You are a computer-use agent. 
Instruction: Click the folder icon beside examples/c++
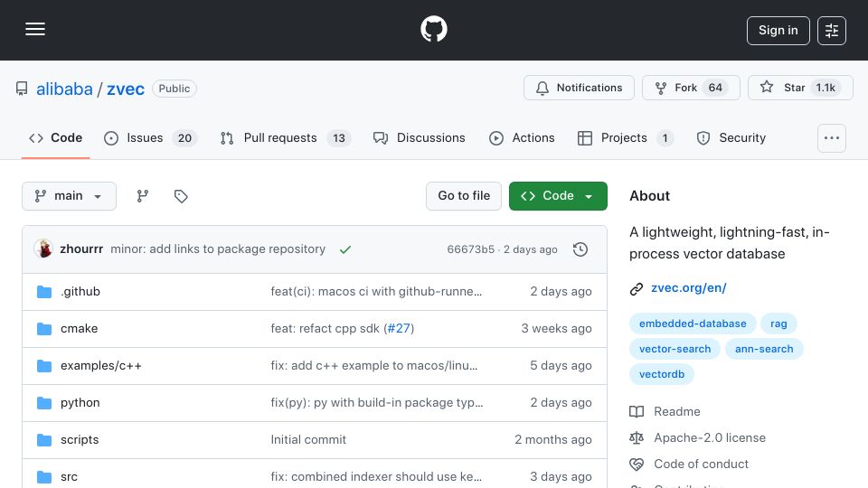(44, 366)
